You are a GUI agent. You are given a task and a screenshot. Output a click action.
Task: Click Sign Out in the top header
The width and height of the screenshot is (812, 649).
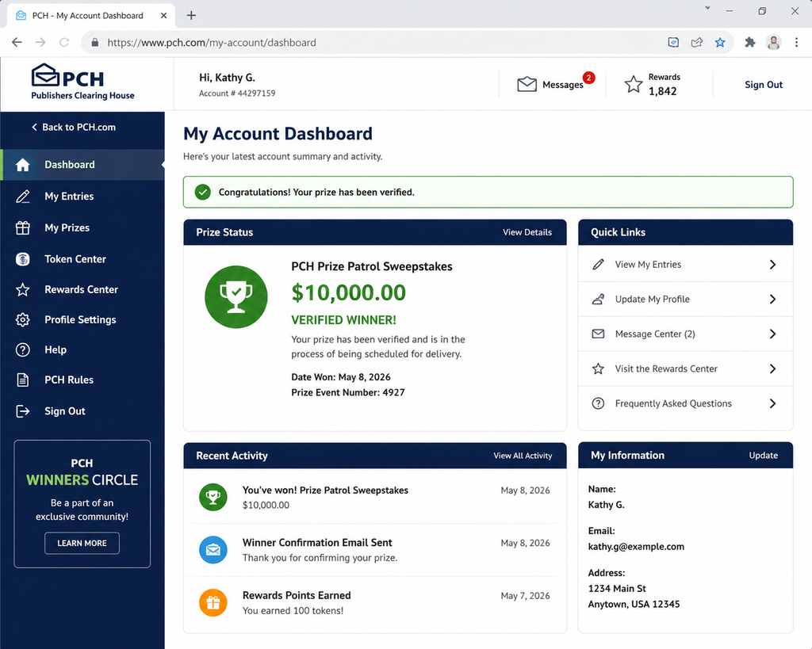[x=764, y=84]
